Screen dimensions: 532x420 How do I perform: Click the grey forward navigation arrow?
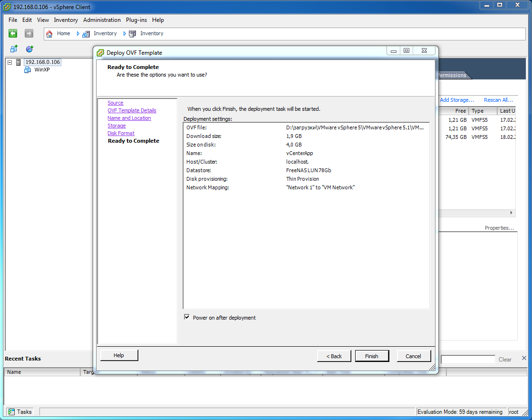29,33
